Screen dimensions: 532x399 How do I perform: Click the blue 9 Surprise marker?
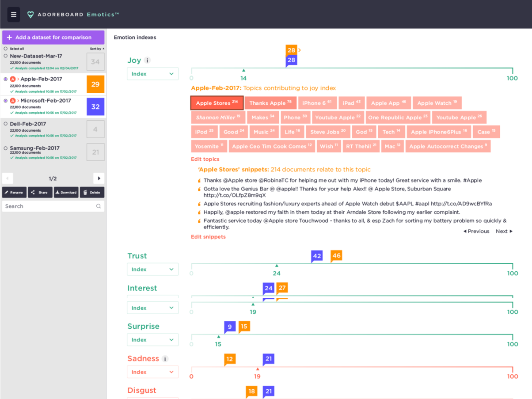click(x=230, y=327)
